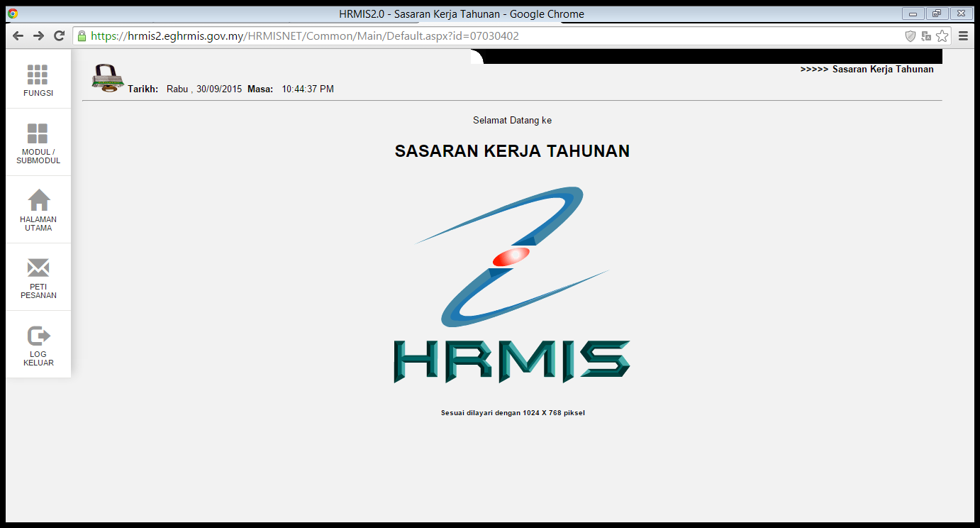Go to HALAMAN UTAMA home page
The image size is (980, 528).
pos(38,210)
